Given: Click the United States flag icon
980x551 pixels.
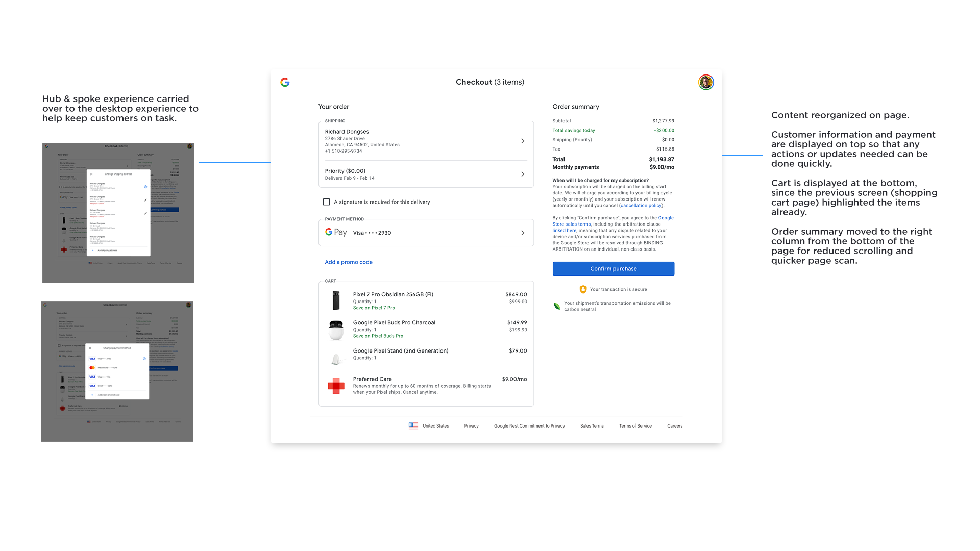Looking at the screenshot, I should point(413,425).
